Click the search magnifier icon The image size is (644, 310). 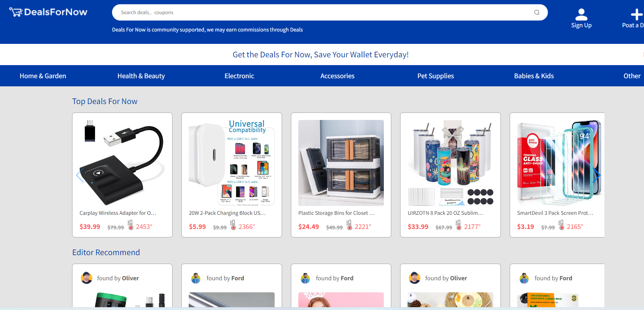pos(537,12)
